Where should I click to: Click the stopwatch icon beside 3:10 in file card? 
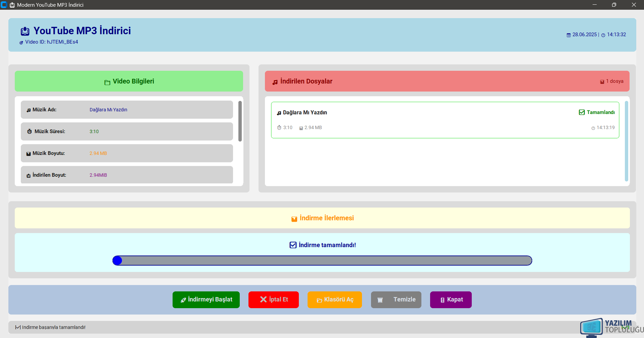coord(279,128)
